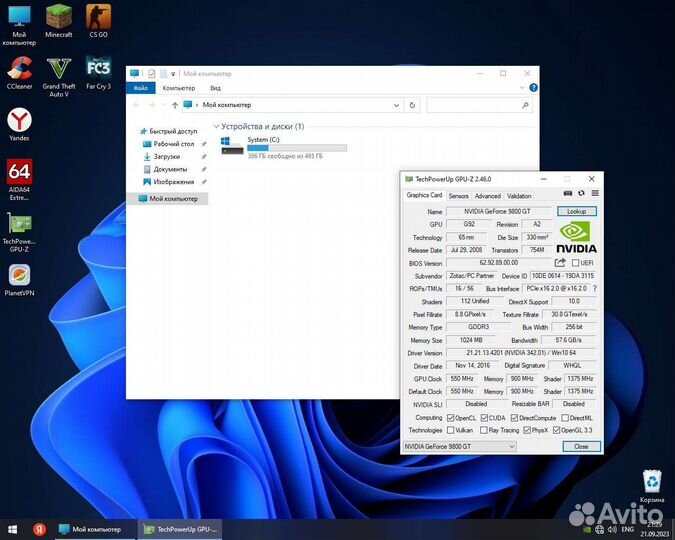Toggle the OpenCL checkbox

pyautogui.click(x=450, y=418)
